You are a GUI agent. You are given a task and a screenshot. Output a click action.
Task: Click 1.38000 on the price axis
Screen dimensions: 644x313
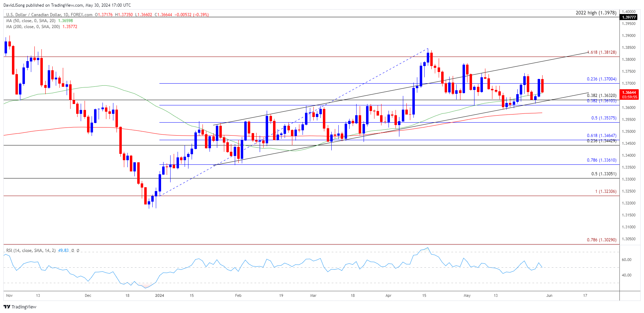tap(629, 59)
